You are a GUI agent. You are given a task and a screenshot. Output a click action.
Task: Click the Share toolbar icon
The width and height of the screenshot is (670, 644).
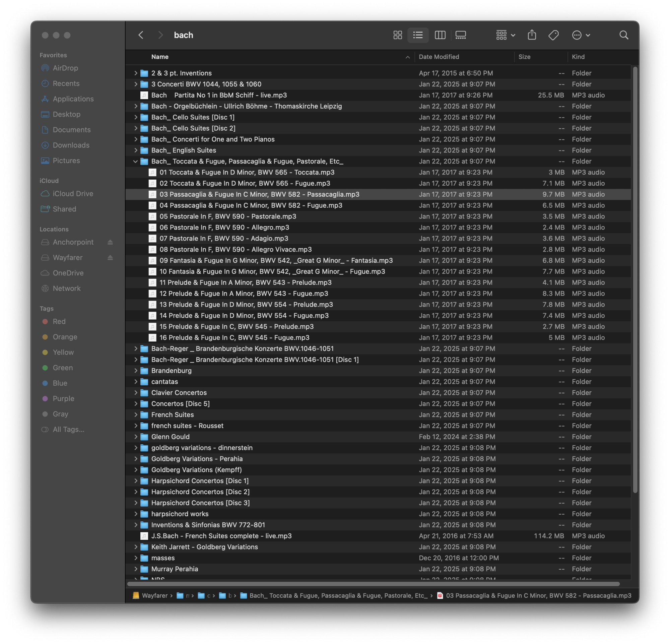(532, 35)
